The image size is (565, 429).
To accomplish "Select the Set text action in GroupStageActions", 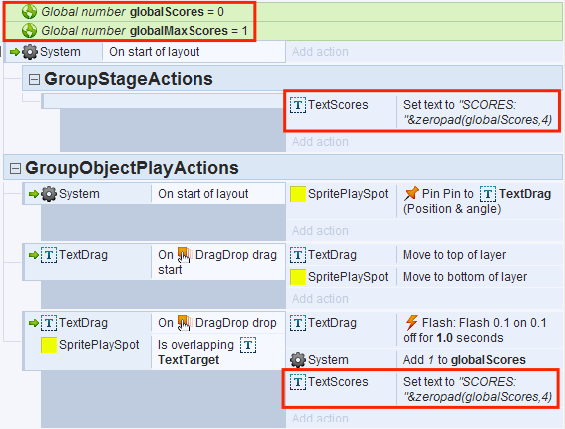I will click(x=477, y=112).
